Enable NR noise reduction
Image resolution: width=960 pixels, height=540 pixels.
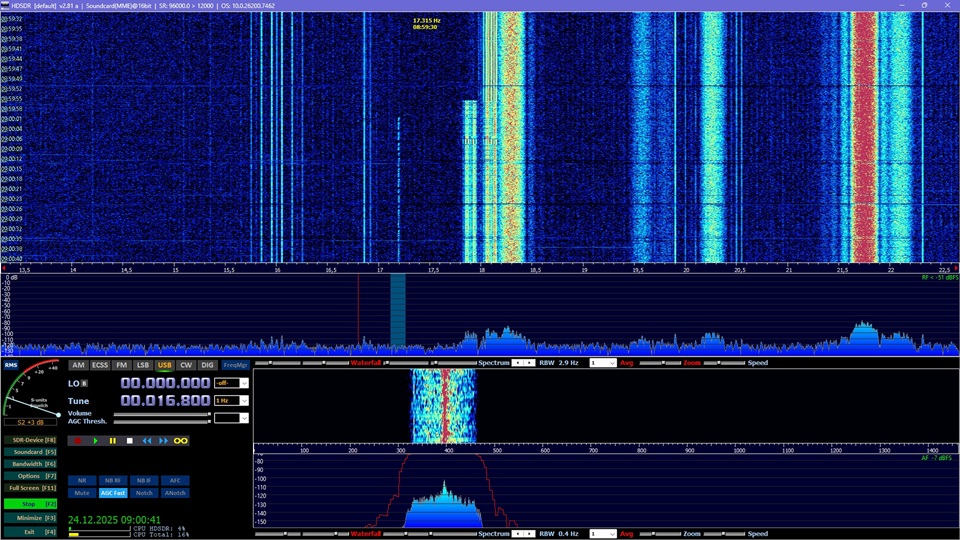point(82,480)
